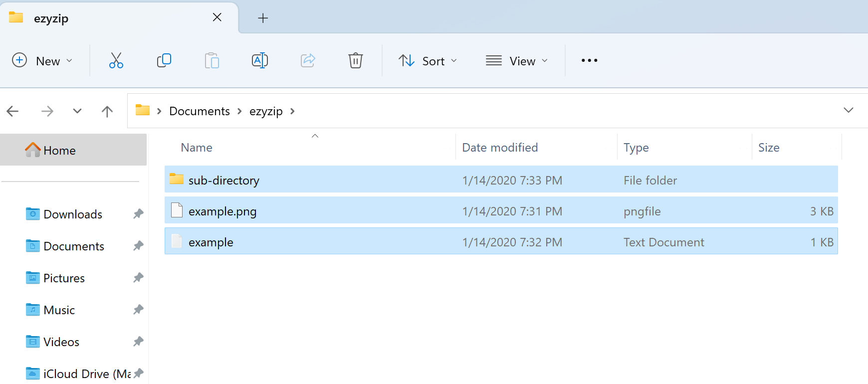
Task: Click the 1 KB size cell
Action: [822, 242]
